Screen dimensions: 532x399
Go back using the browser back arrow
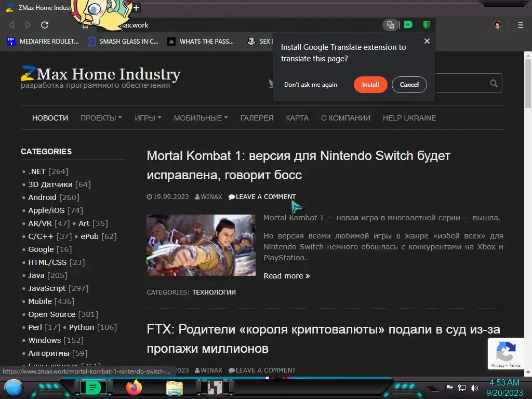coord(11,25)
